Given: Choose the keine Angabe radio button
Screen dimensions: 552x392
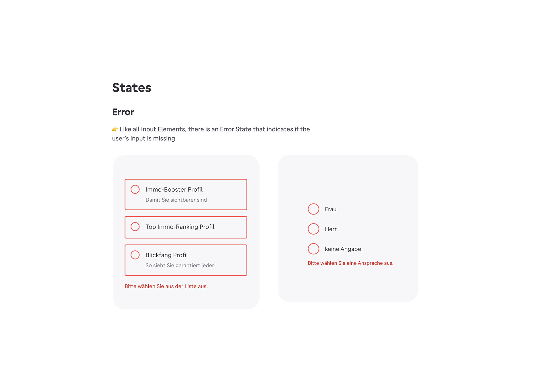Looking at the screenshot, I should point(314,249).
